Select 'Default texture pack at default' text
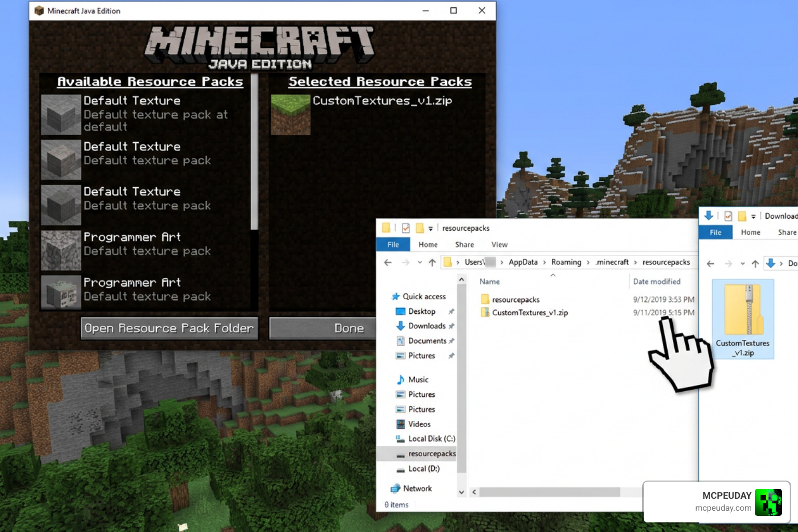798x532 pixels. (156, 121)
